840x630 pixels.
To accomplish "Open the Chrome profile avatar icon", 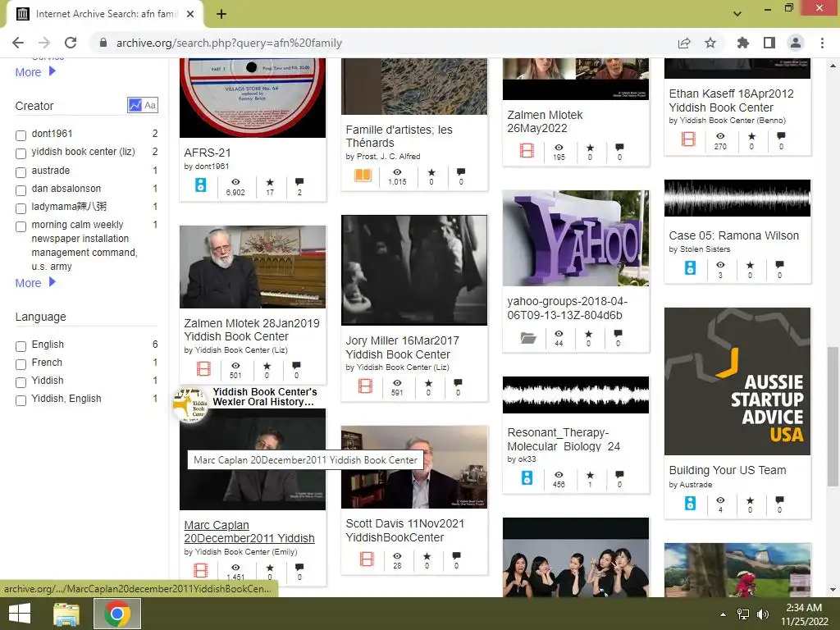I will (796, 43).
